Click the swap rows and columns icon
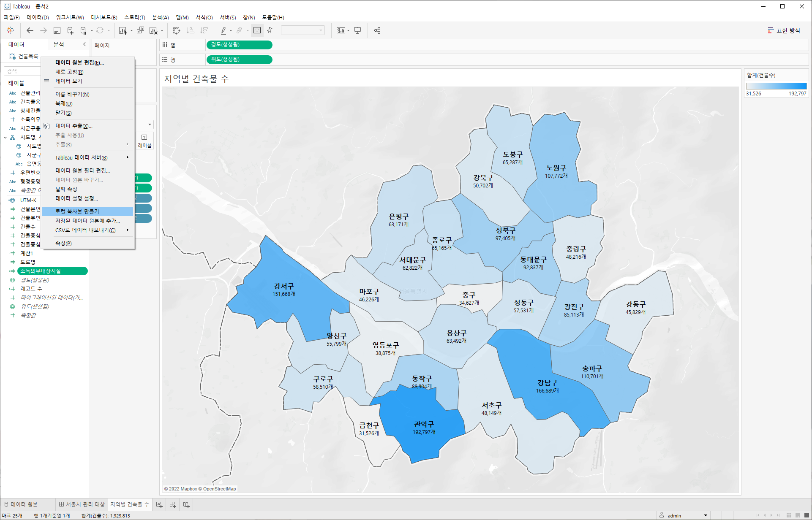Screen dimensions: 812x520 point(177,30)
